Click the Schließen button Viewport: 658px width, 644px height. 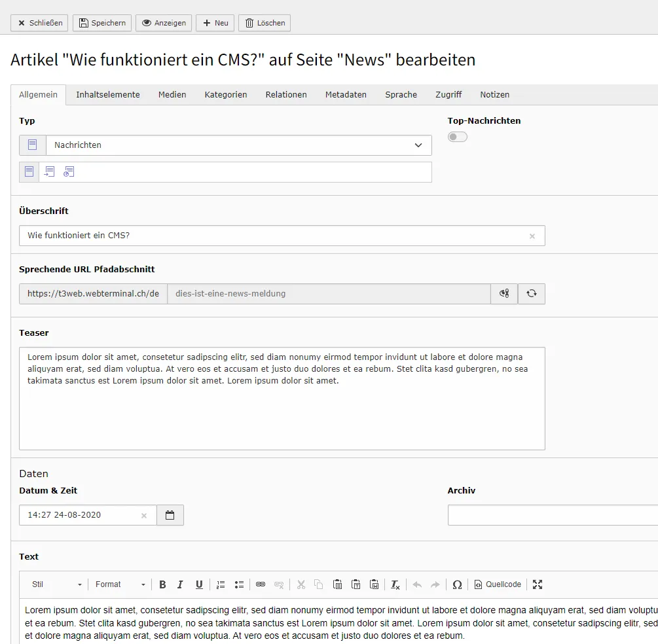(x=39, y=23)
